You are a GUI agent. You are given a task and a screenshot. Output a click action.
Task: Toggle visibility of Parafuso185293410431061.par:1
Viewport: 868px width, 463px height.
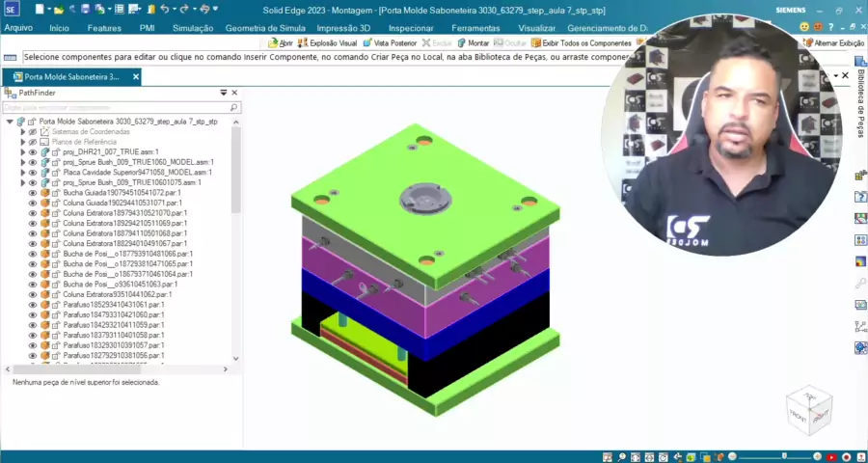pos(33,305)
